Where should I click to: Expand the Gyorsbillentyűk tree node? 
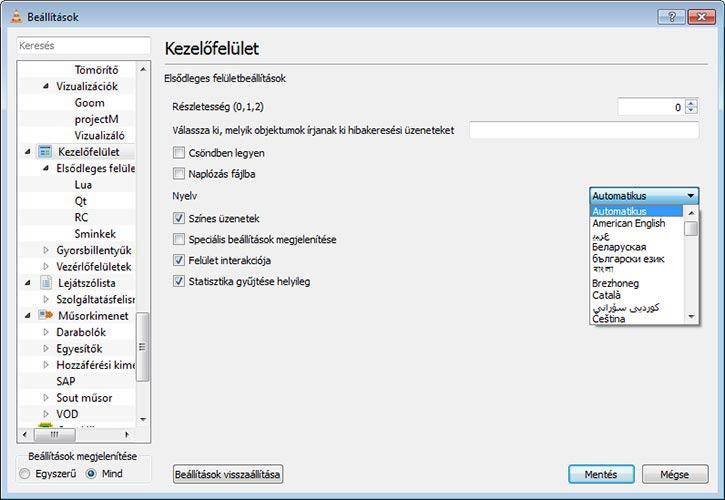pos(46,250)
